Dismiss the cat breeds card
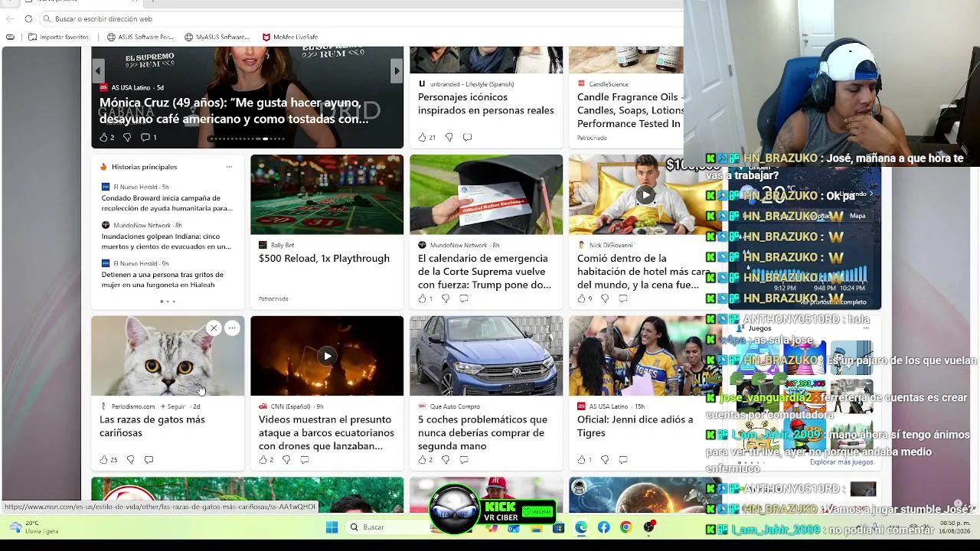 point(214,328)
